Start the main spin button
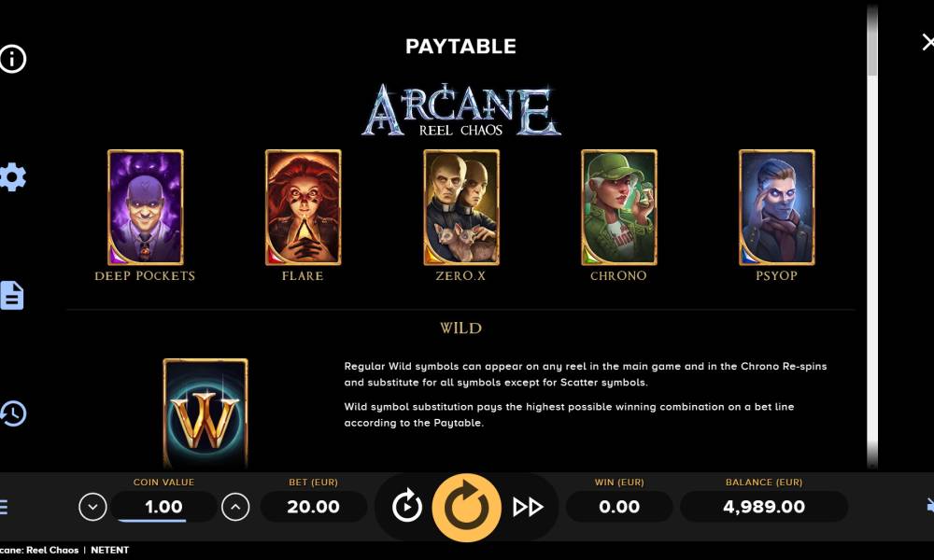The width and height of the screenshot is (934, 560). pyautogui.click(x=466, y=507)
